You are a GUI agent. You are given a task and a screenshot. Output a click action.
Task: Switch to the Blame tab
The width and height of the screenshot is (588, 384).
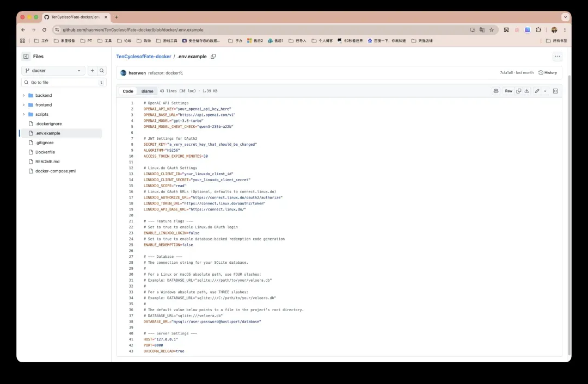(147, 91)
